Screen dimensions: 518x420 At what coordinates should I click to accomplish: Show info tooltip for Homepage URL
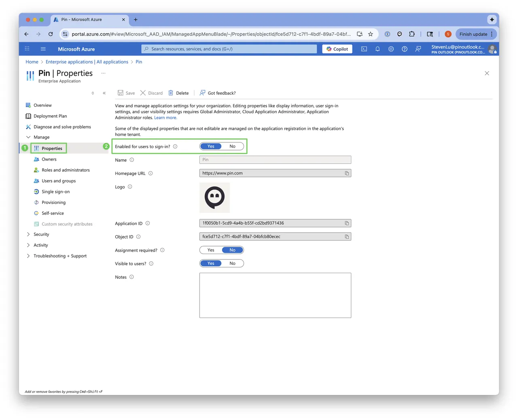[151, 173]
